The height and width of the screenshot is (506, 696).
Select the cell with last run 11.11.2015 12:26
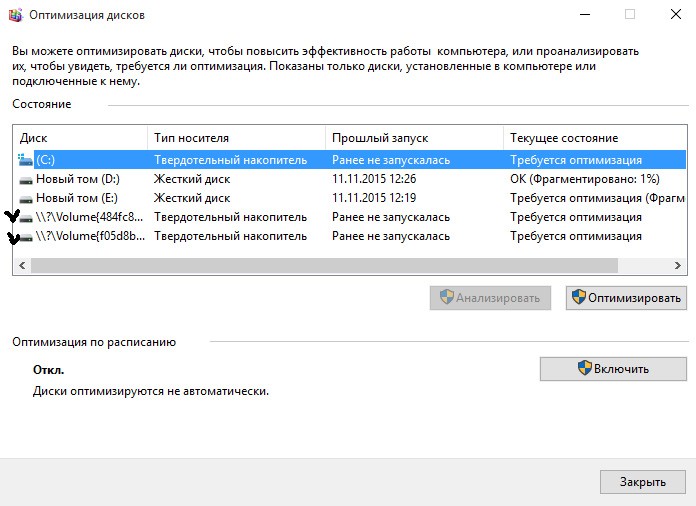coord(374,179)
